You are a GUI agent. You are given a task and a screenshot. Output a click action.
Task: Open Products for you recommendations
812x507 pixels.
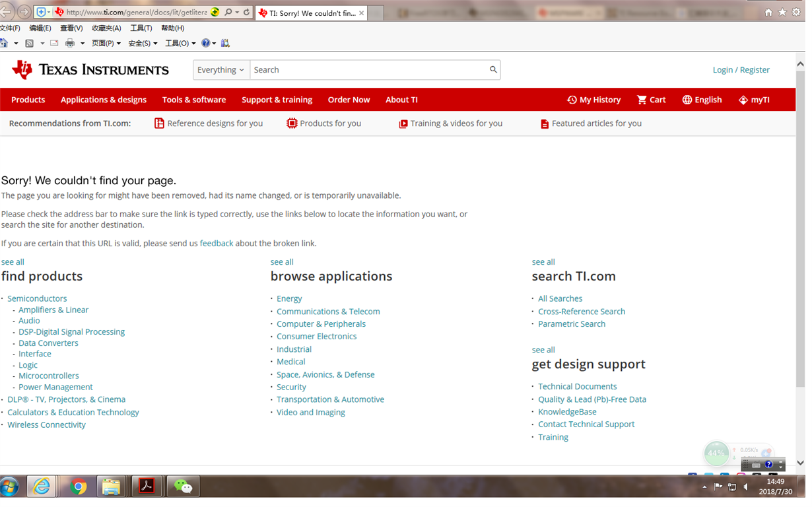[x=323, y=123]
